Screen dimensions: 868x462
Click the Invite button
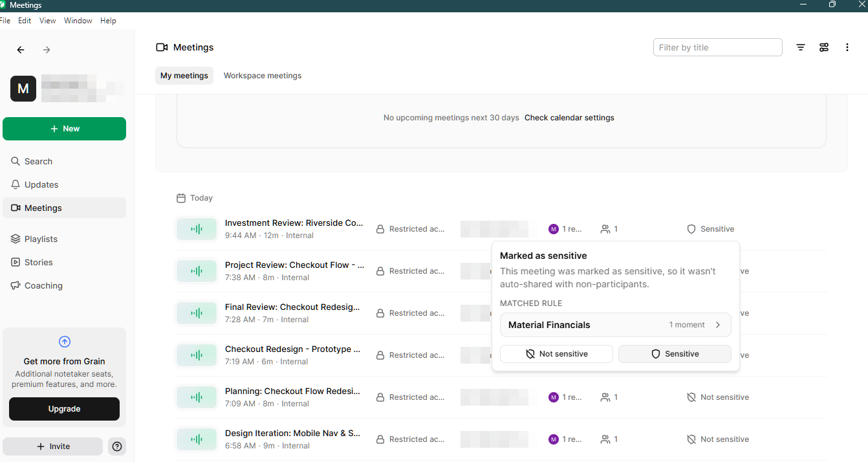pyautogui.click(x=53, y=446)
